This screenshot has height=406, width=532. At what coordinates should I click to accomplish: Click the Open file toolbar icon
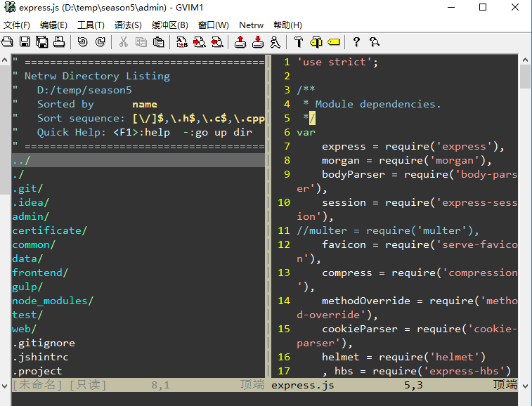(x=7, y=41)
